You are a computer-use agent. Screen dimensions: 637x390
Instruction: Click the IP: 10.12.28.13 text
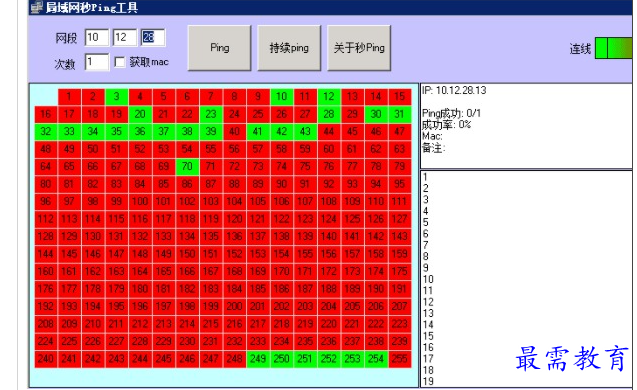pyautogui.click(x=454, y=90)
